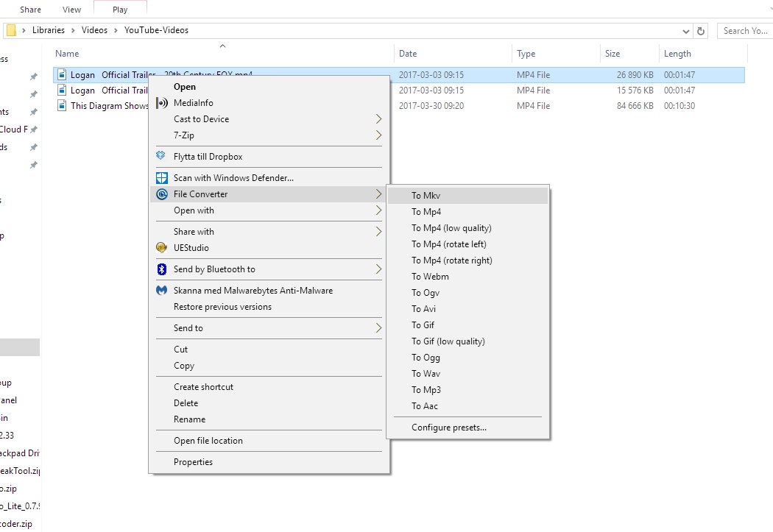The width and height of the screenshot is (773, 532).
Task: Click the refresh icon beside the address bar
Action: tap(701, 31)
